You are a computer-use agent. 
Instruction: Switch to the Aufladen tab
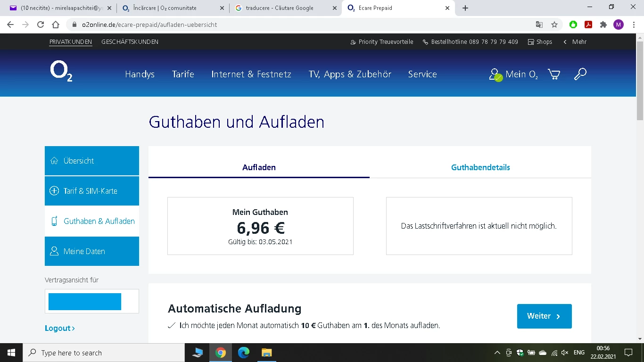pos(259,167)
